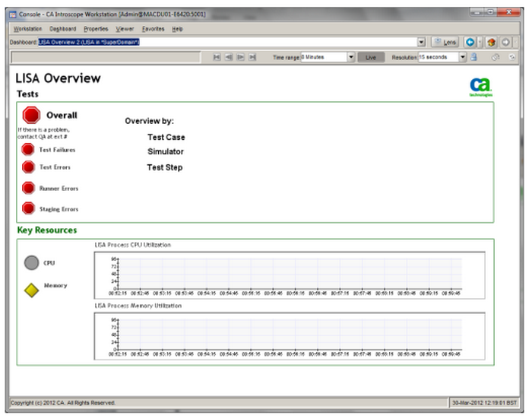Open the Test Case overview link
The width and height of the screenshot is (532, 416).
point(166,137)
